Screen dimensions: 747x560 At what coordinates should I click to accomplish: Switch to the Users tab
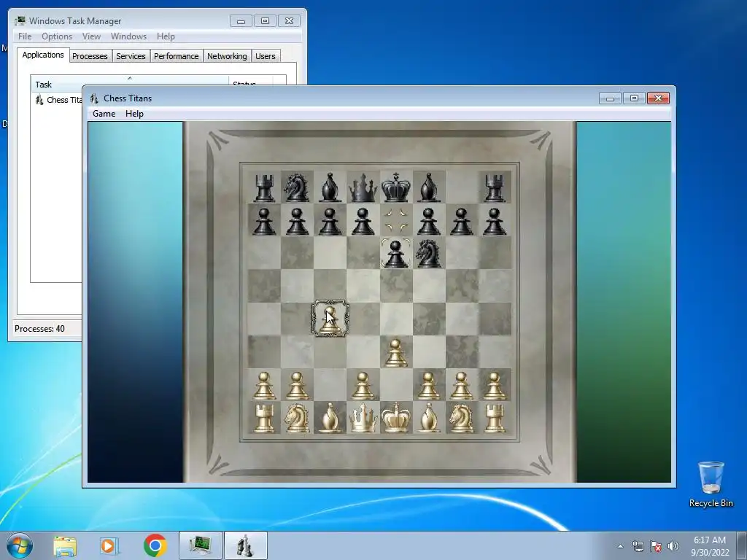[x=266, y=56]
